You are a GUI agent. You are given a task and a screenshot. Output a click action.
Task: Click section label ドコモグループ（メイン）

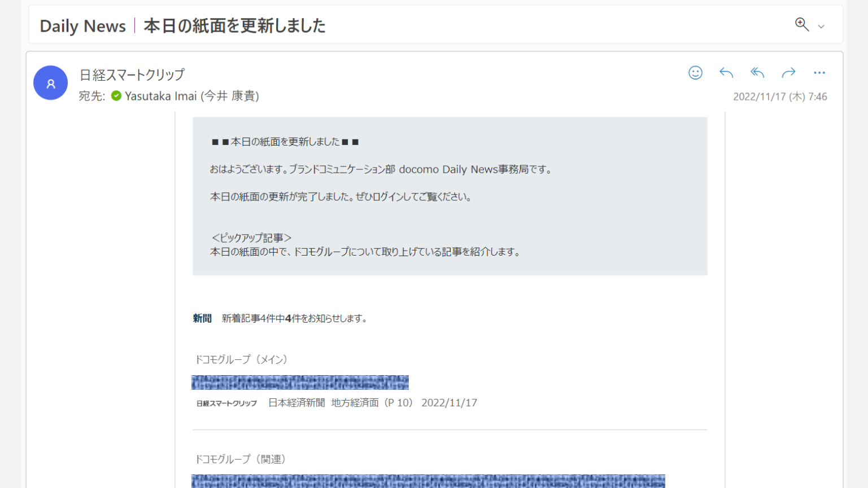tap(242, 359)
